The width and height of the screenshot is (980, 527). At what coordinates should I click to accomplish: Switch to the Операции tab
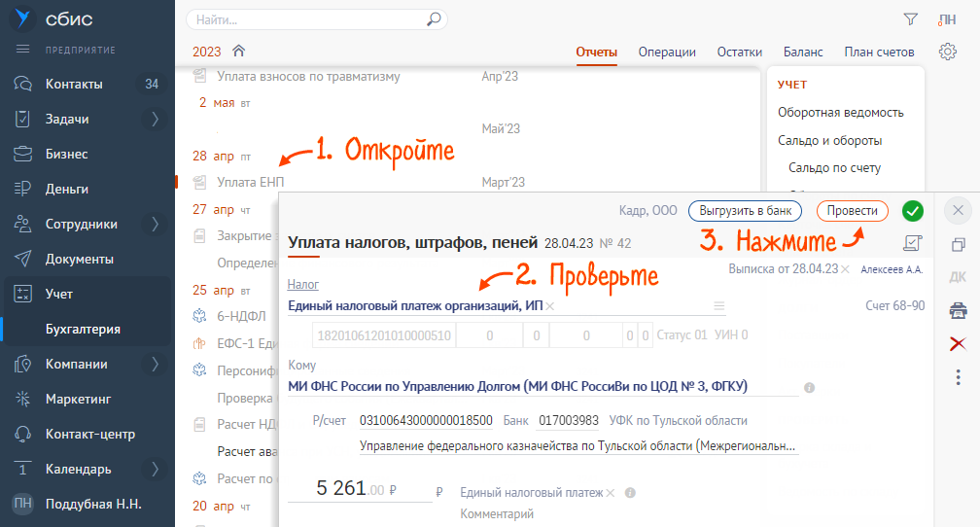(x=666, y=53)
